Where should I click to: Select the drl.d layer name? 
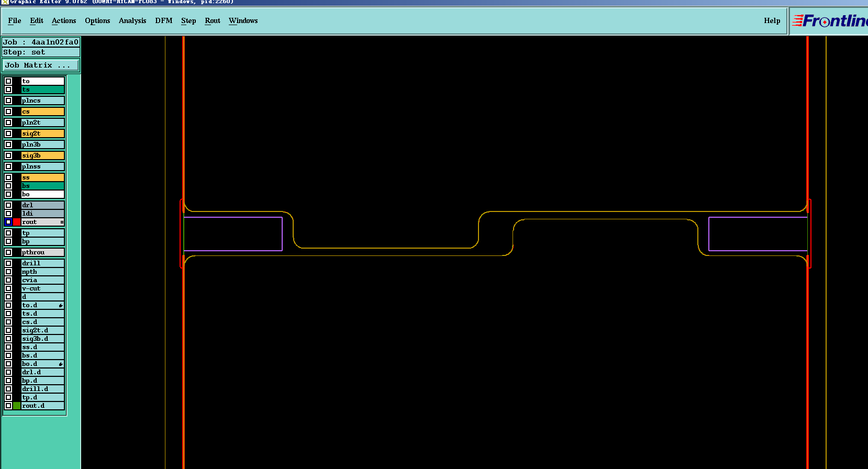pyautogui.click(x=43, y=372)
